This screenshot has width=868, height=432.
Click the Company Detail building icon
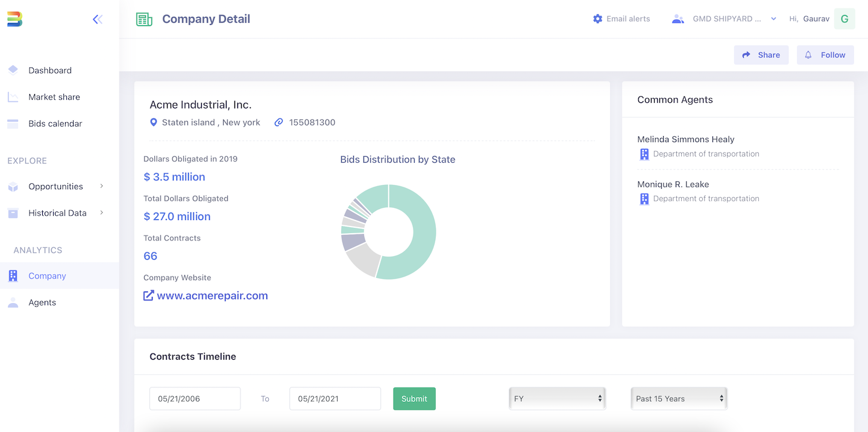click(143, 19)
